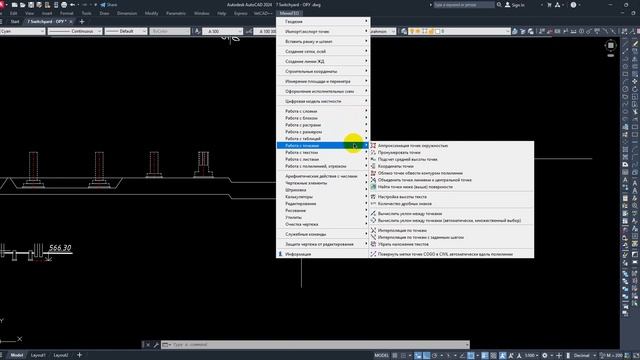Click the Undo arrow in Quick Access toolbar

(73, 5)
